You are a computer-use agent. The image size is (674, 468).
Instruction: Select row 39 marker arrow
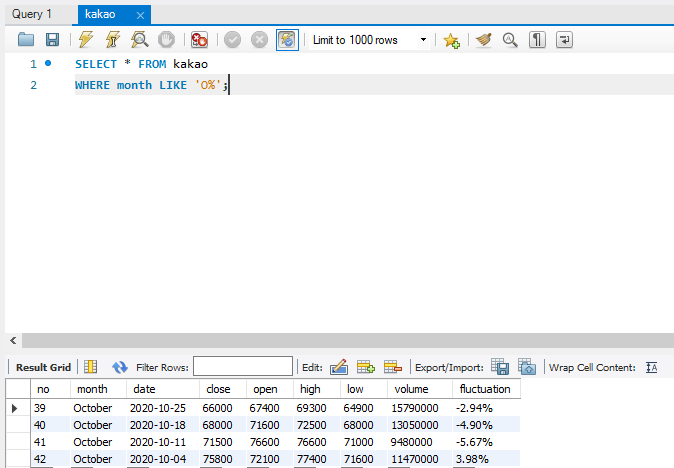[x=14, y=408]
